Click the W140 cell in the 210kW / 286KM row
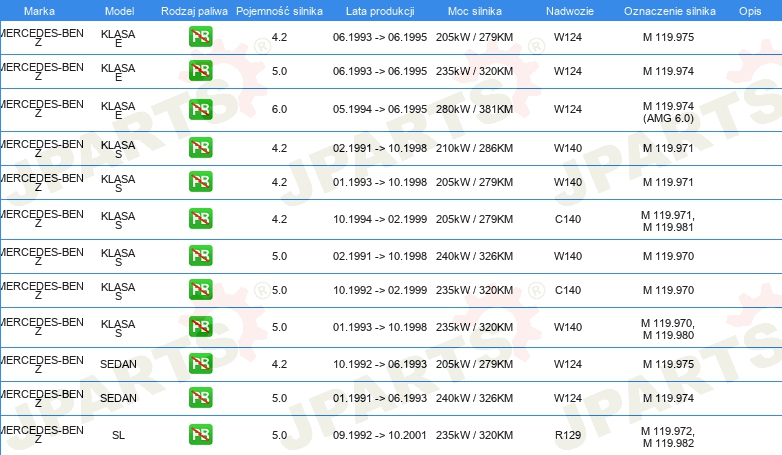Image resolution: width=782 pixels, height=455 pixels. click(x=568, y=148)
